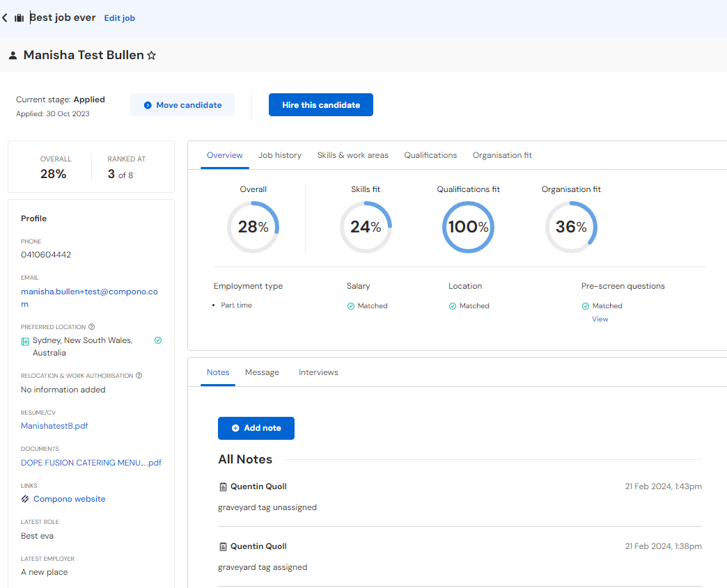
Task: Click the Add note button
Action: [x=256, y=428]
